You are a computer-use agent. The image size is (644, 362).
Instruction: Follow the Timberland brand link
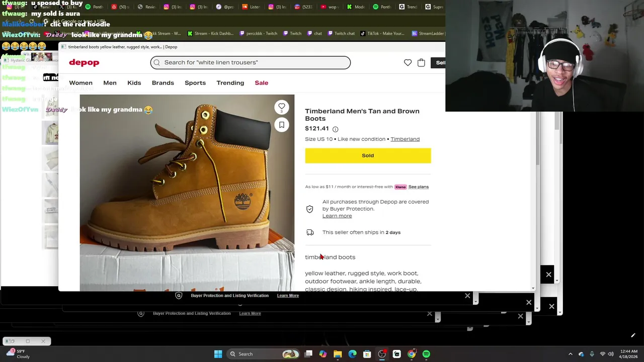point(405,139)
